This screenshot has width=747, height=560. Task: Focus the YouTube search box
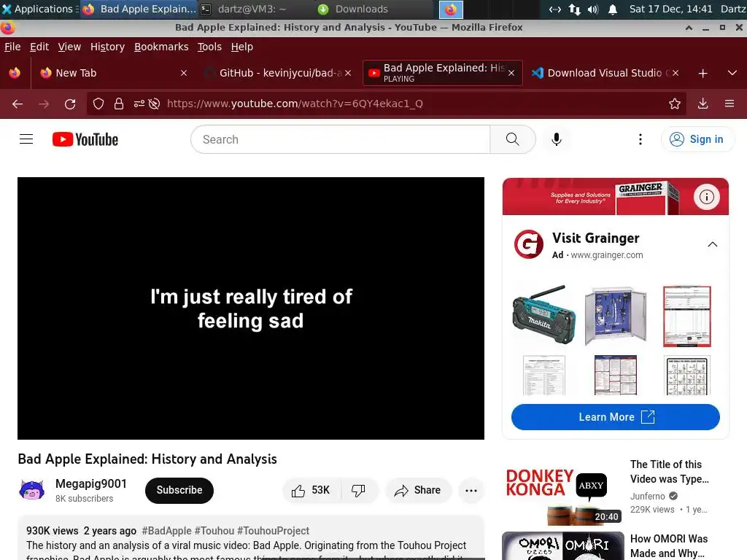click(x=340, y=139)
